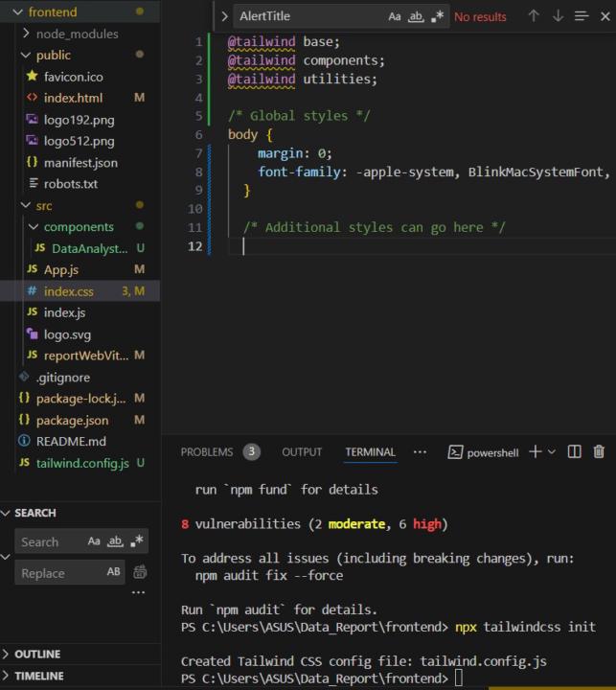
Task: Expand the OUTLINE section
Action: point(37,655)
